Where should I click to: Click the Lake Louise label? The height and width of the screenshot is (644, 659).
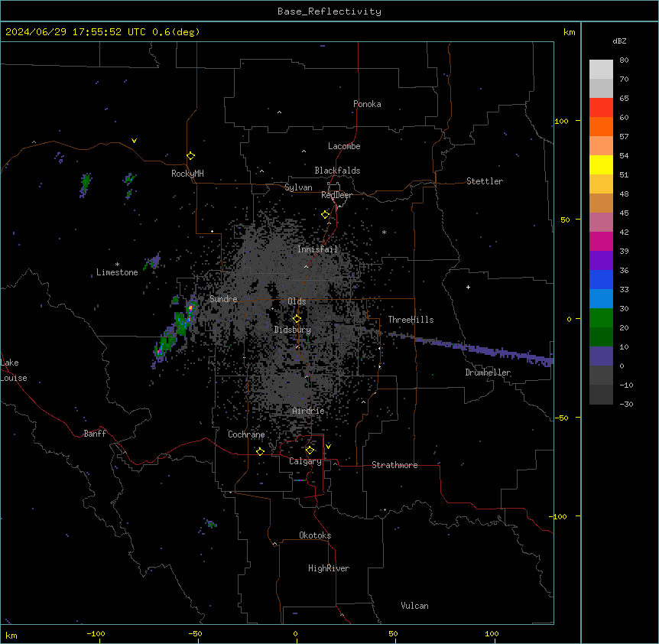tap(14, 370)
